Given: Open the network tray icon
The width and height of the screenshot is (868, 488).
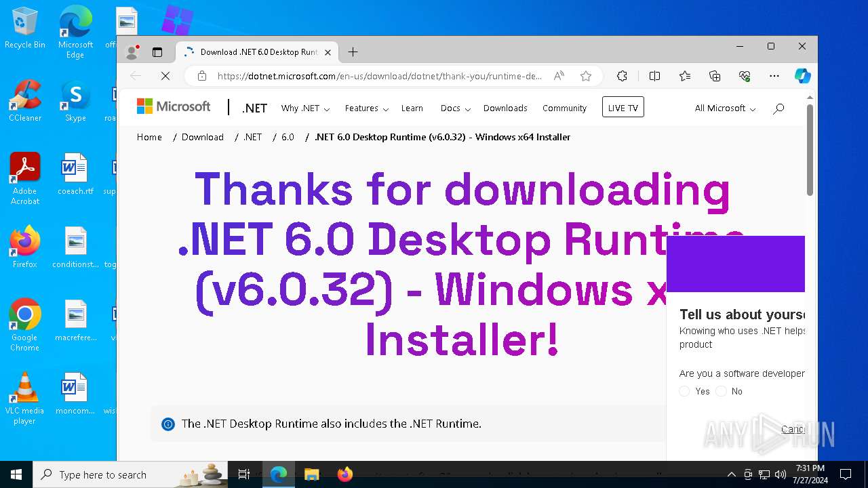Looking at the screenshot, I should 764,474.
